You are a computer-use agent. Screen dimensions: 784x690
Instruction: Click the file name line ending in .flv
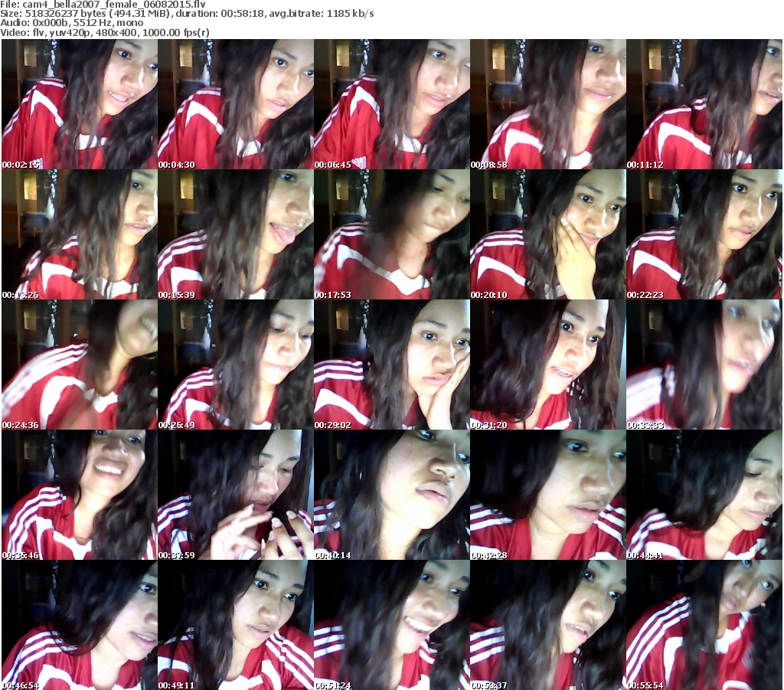click(x=103, y=5)
